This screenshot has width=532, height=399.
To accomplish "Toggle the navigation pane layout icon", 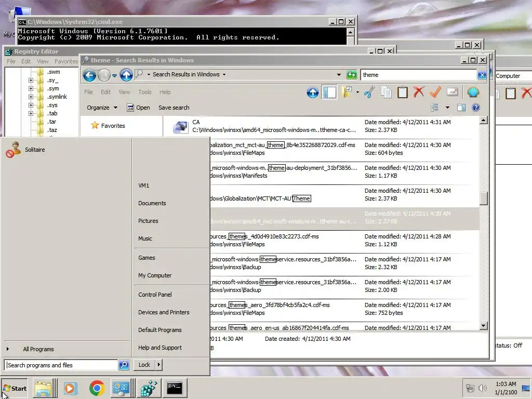I will coord(329,92).
